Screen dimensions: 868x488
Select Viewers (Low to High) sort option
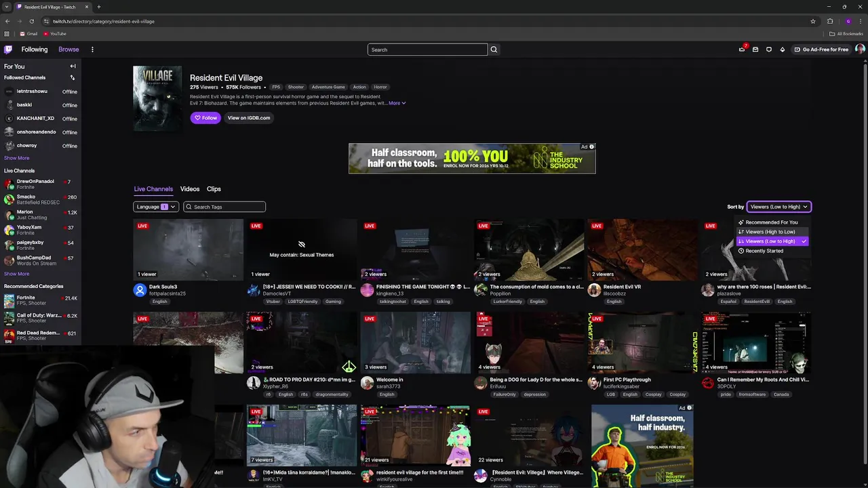(x=772, y=241)
